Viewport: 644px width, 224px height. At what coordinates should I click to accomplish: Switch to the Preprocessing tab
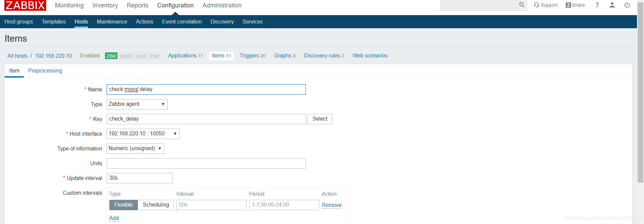45,71
